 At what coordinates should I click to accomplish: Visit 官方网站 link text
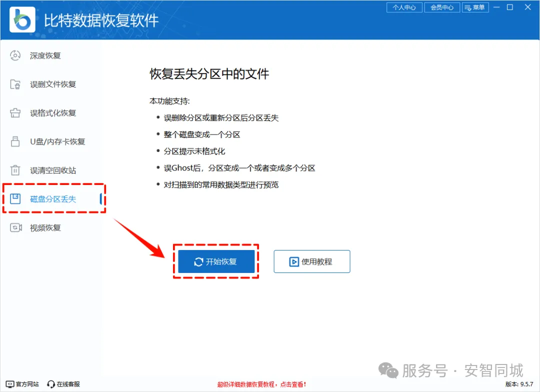click(27, 384)
